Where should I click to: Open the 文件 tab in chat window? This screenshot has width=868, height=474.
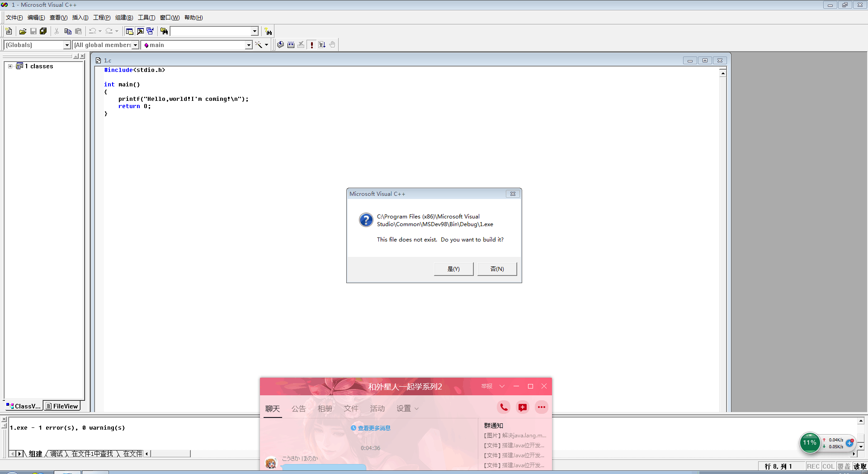coord(351,408)
